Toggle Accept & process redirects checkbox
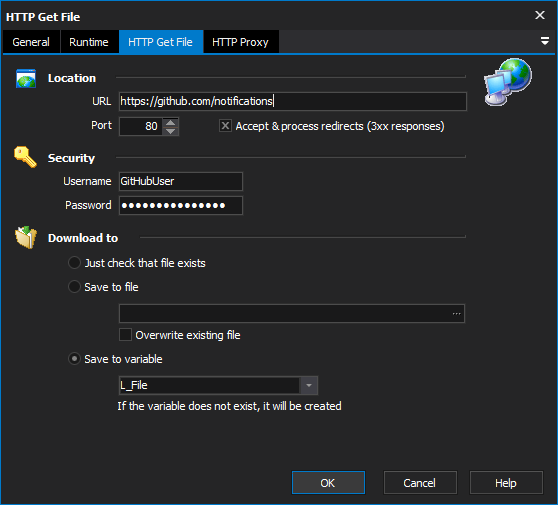 (225, 126)
